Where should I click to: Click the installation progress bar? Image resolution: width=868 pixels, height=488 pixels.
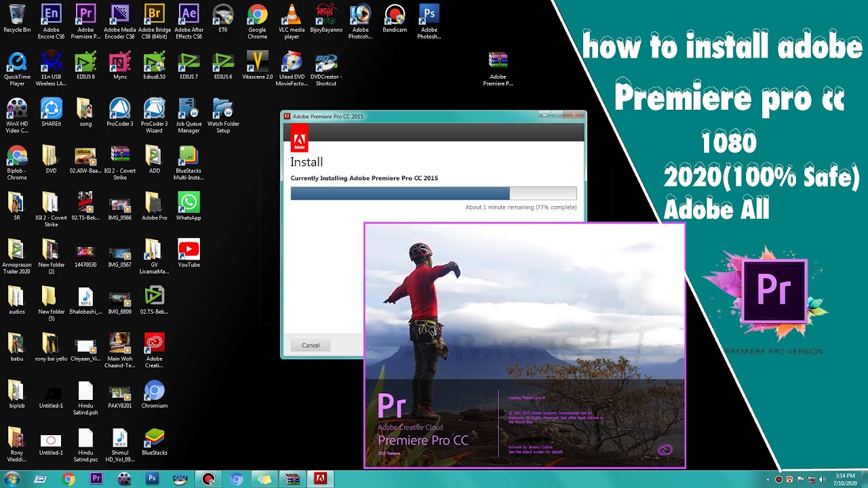433,193
